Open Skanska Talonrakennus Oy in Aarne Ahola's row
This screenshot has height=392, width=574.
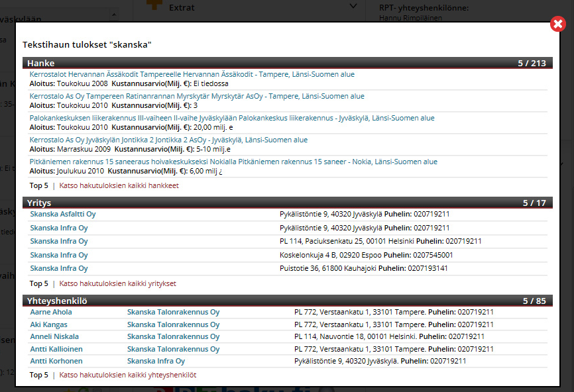pos(174,312)
